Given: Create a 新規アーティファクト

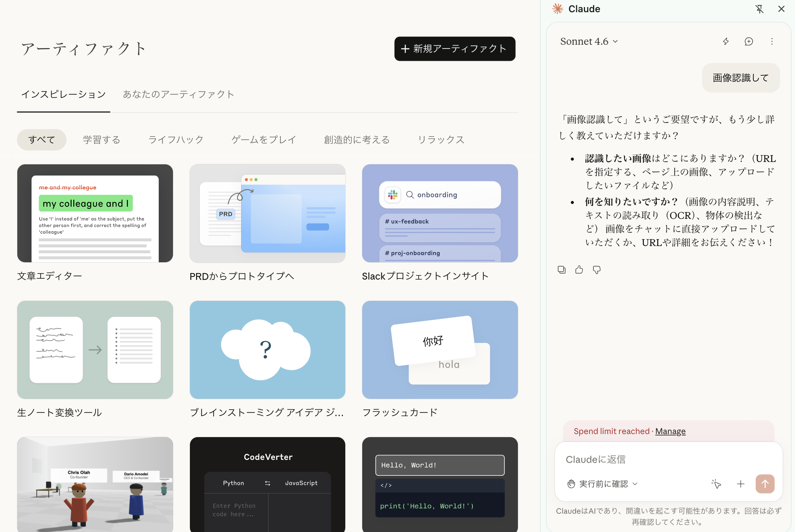Looking at the screenshot, I should click(x=454, y=48).
